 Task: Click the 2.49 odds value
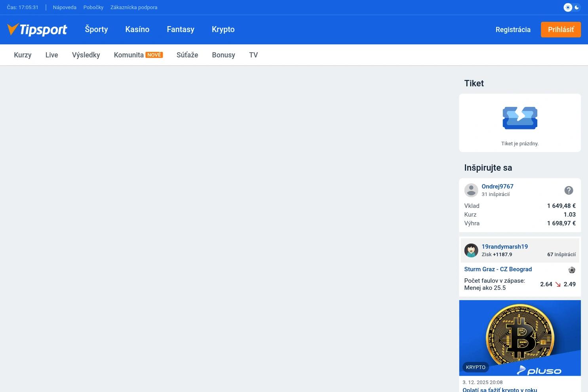tap(569, 284)
